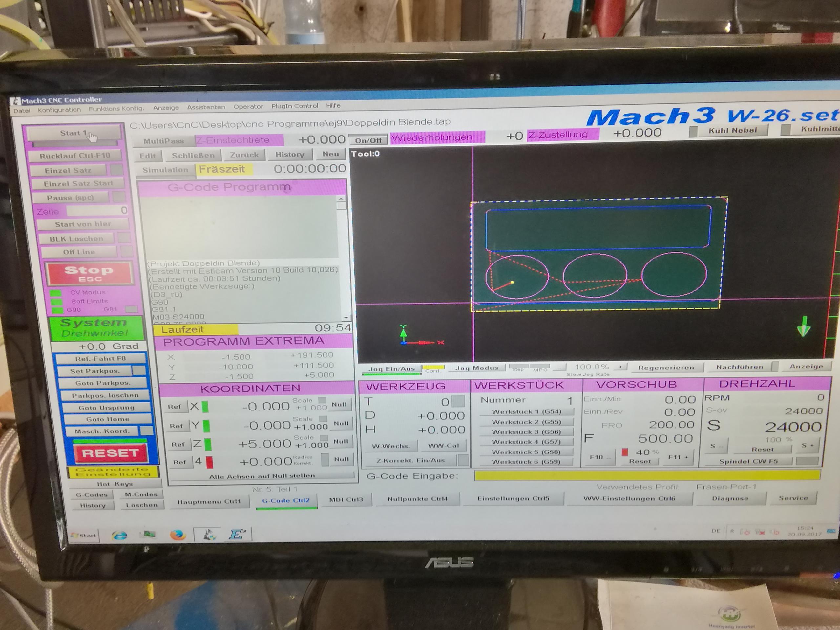
Task: Click the green arrow in toolpath view
Action: click(x=804, y=326)
